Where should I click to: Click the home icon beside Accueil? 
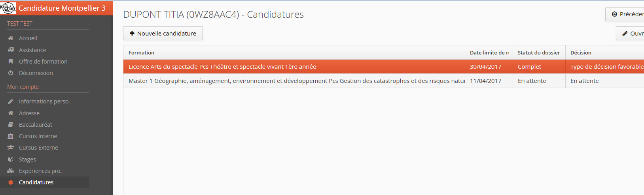11,38
